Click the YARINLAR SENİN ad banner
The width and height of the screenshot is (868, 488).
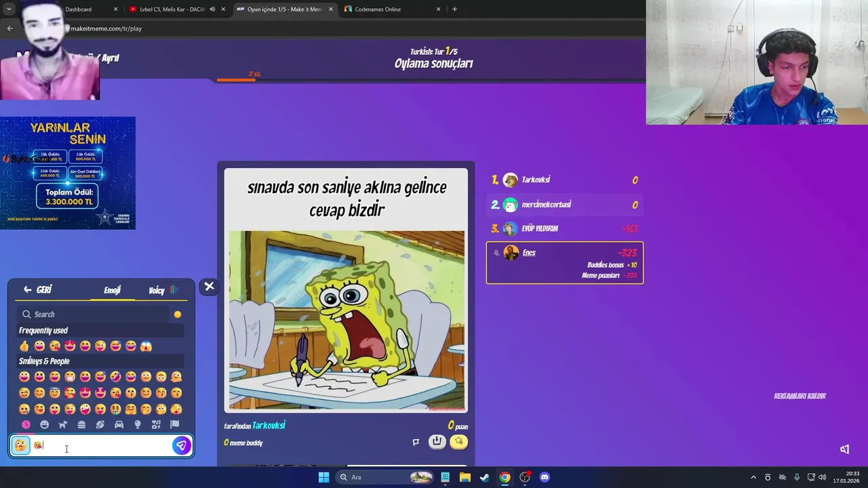68,173
